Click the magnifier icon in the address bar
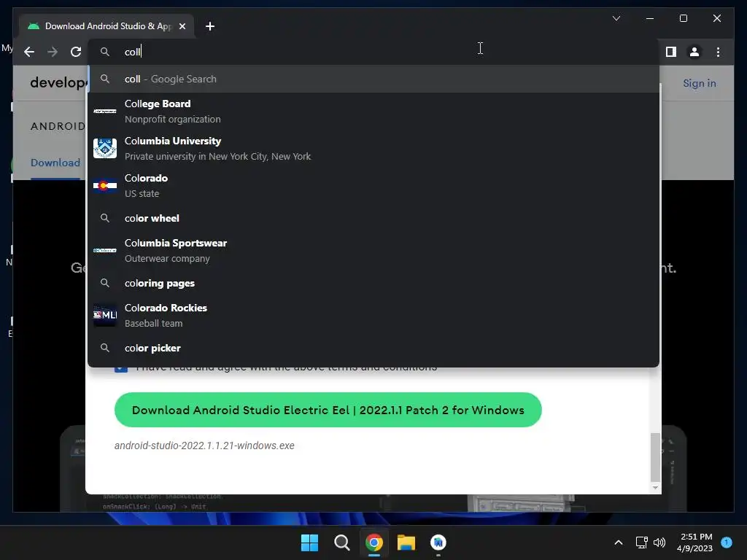 [x=105, y=52]
